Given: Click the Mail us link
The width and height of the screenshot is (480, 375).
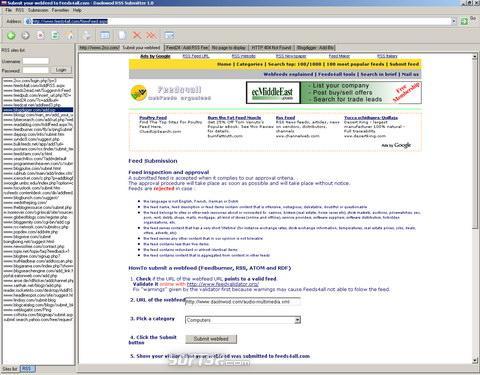Looking at the screenshot, I should (410, 74).
